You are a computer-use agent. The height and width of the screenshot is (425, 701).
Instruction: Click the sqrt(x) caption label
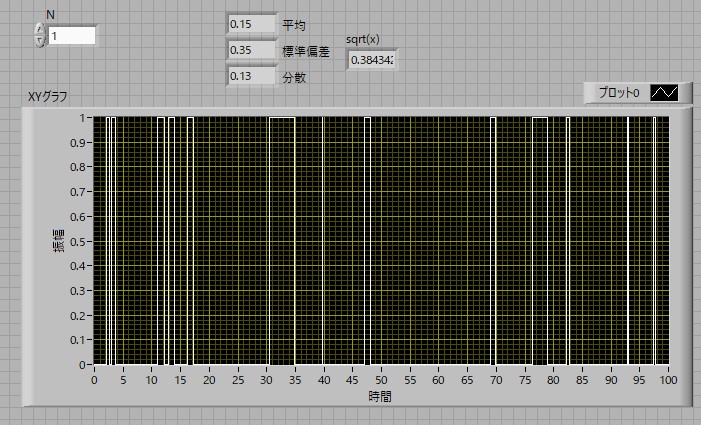[362, 39]
